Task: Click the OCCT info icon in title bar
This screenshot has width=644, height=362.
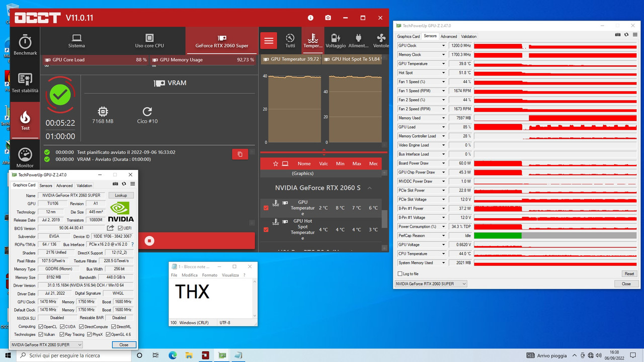Action: tap(310, 18)
